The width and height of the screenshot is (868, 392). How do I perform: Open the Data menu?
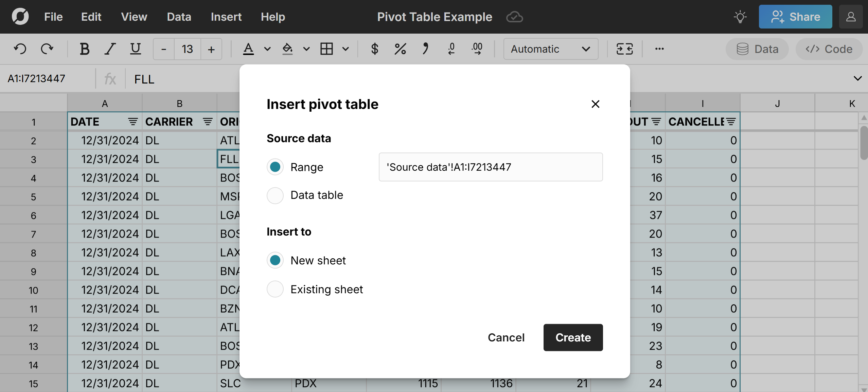179,17
